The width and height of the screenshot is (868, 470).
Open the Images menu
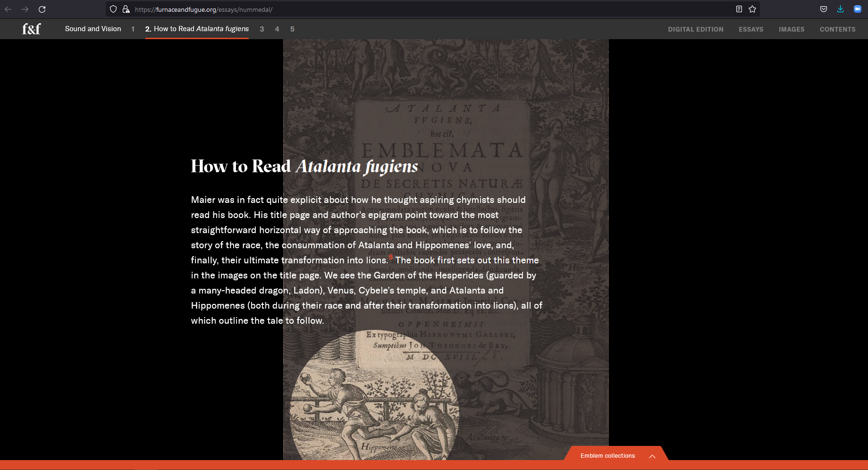[792, 29]
